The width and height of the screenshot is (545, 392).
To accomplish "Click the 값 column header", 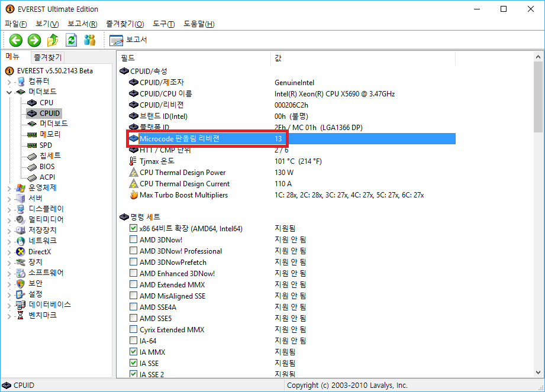I will [x=363, y=58].
